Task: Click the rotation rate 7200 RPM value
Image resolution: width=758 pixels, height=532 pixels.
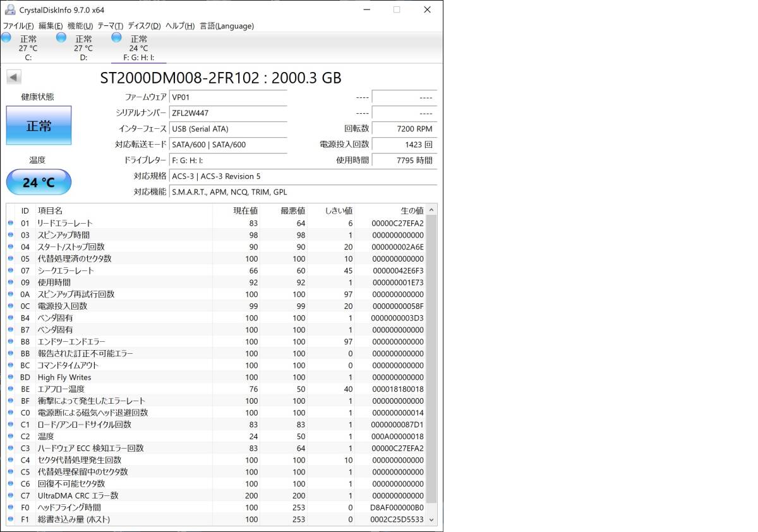Action: point(404,129)
